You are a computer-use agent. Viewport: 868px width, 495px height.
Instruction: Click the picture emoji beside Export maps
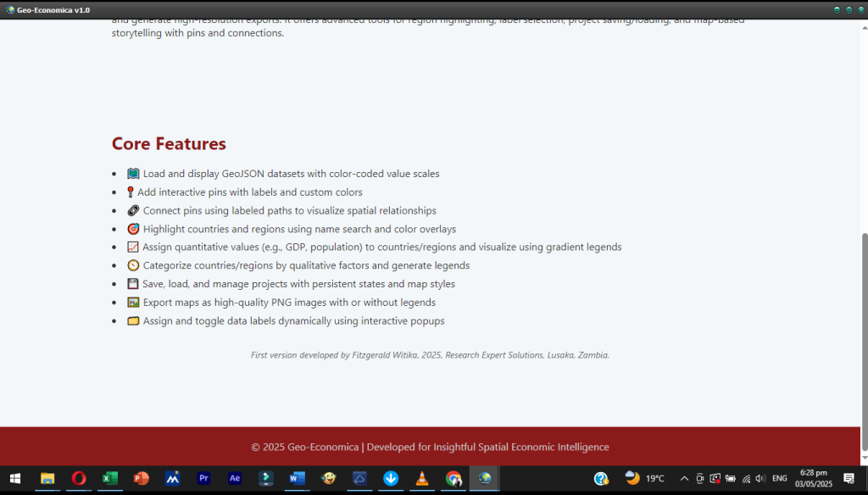point(133,303)
